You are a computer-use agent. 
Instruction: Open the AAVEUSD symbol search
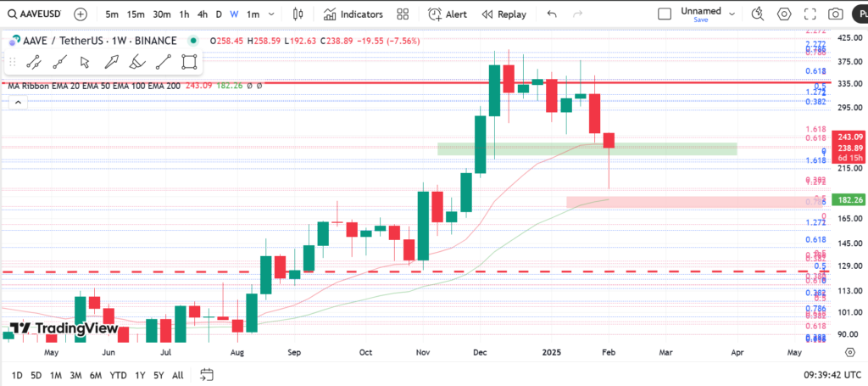pyautogui.click(x=34, y=14)
